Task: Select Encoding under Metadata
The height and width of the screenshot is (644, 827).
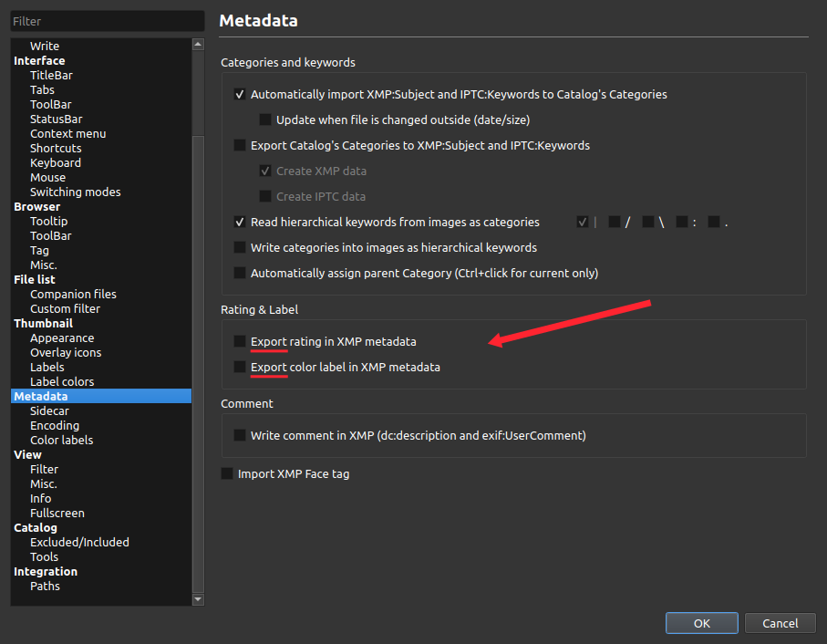Action: (x=55, y=425)
